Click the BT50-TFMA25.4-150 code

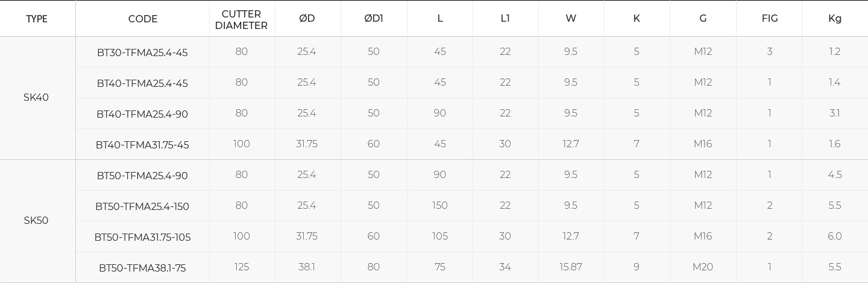142,206
